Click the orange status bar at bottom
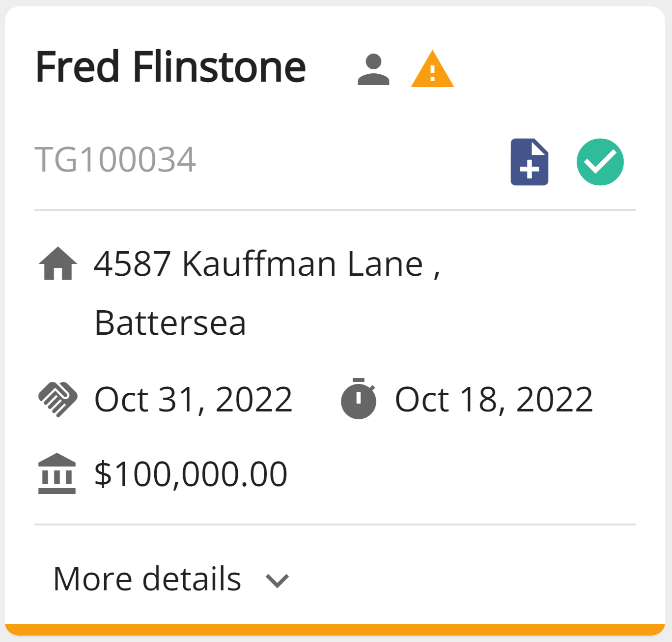Screen dimensions: 672x642 click(335, 630)
